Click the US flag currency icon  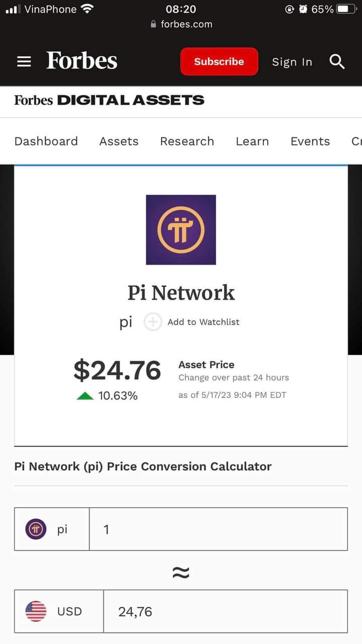(x=36, y=612)
